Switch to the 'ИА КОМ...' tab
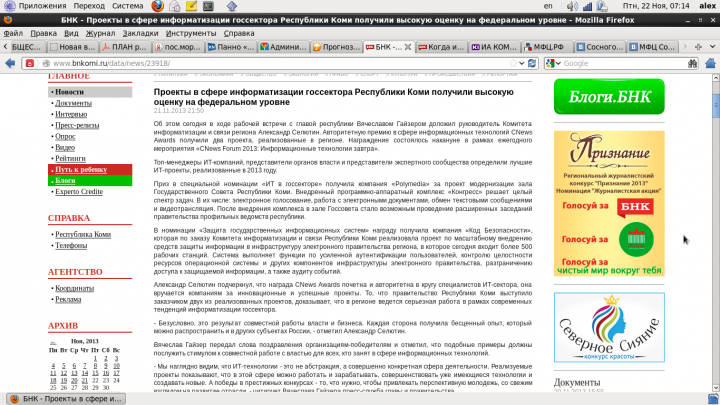 tap(494, 47)
